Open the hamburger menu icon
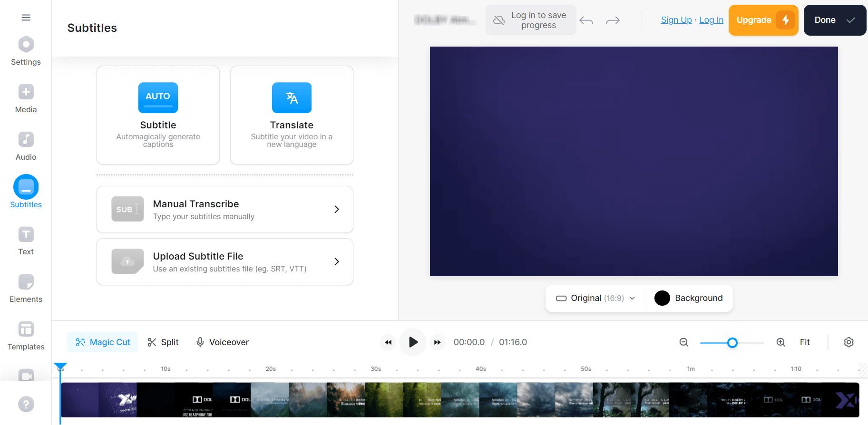Image resolution: width=868 pixels, height=425 pixels. click(x=26, y=18)
